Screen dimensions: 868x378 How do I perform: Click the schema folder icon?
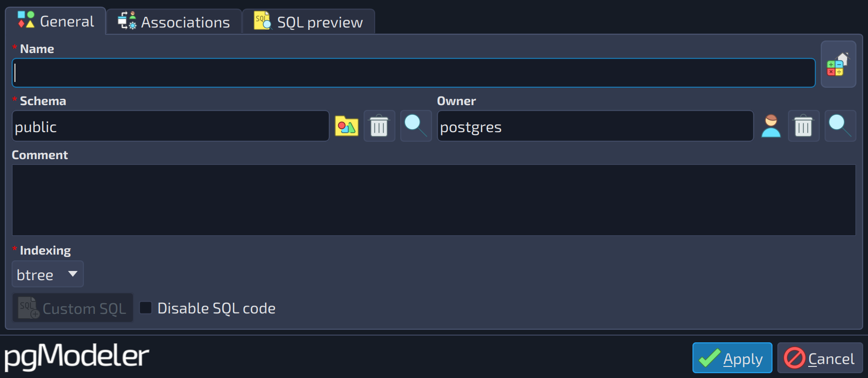tap(347, 126)
